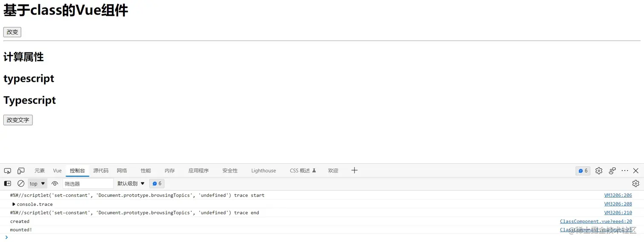Activate the inspect element picker icon
Screen dimensions: 644x242
8,171
